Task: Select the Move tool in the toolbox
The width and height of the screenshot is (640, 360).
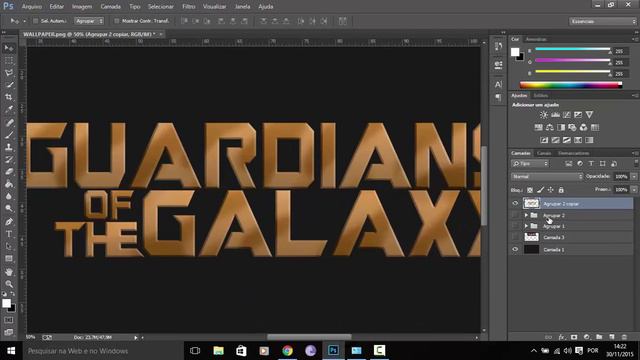Action: click(9, 48)
